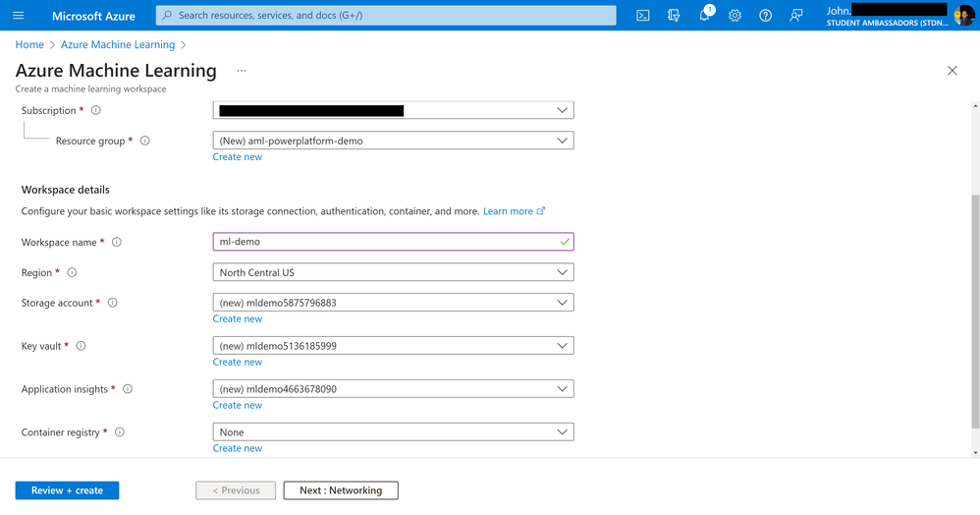980x515 pixels.
Task: Open the portal hamburger menu
Action: pos(18,15)
